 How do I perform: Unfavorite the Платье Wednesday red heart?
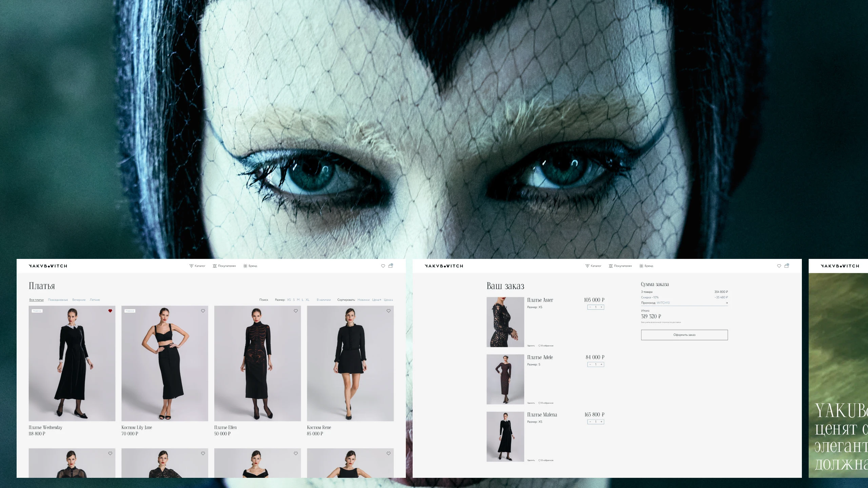coord(110,311)
